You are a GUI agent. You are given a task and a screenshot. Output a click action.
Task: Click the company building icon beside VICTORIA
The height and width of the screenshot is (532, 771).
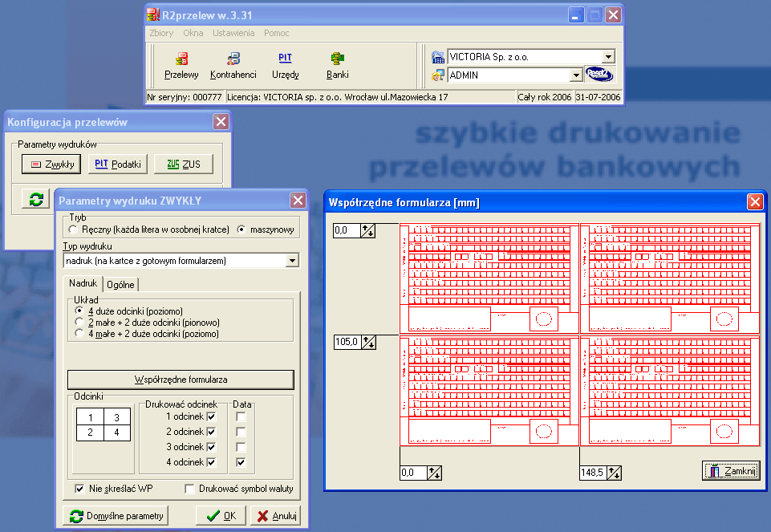437,58
